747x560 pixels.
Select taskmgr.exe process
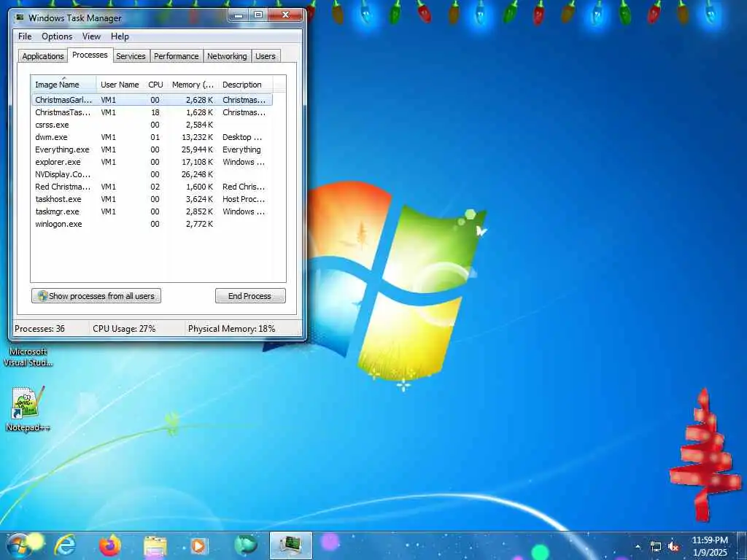click(152, 211)
